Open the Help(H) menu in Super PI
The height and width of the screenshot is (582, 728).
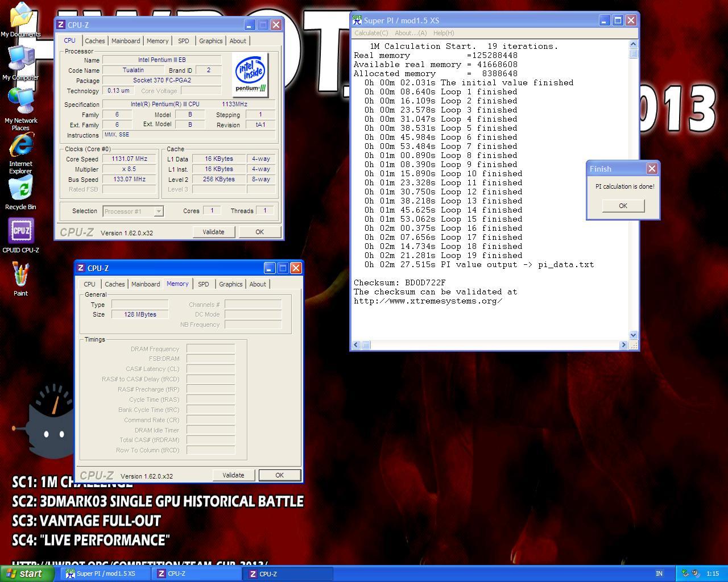click(444, 33)
